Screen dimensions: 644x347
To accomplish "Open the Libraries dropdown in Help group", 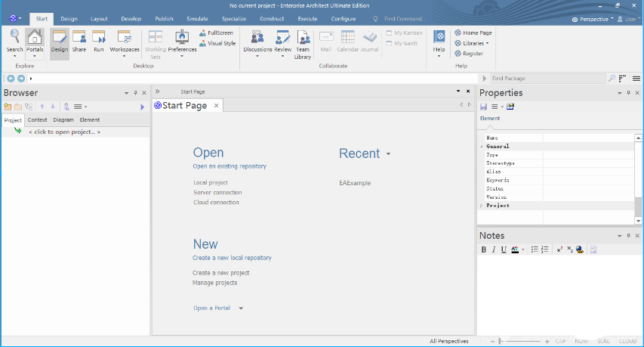I will coord(475,43).
